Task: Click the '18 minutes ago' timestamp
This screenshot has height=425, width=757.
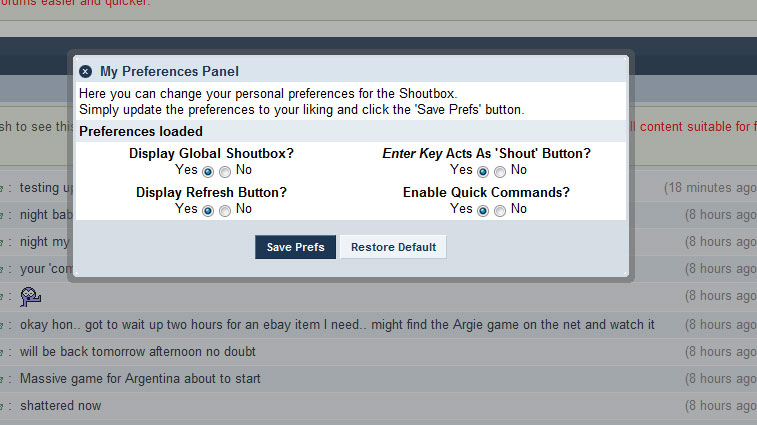Action: pyautogui.click(x=710, y=188)
